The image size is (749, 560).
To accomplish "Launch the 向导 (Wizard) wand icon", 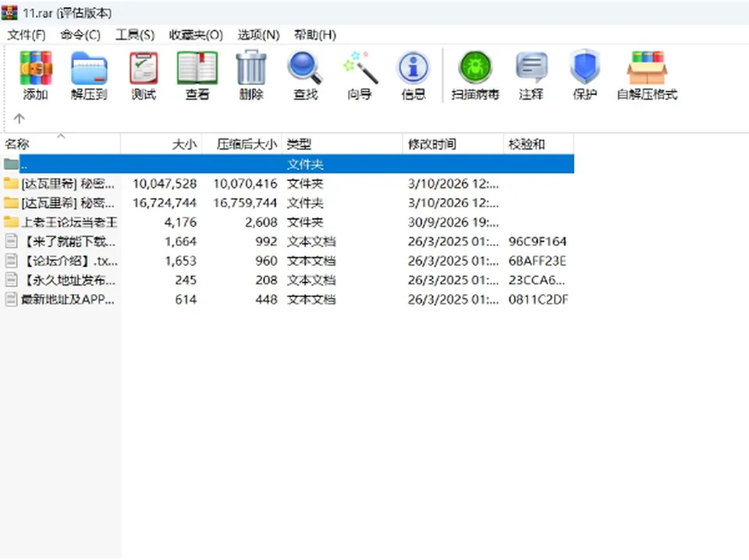I will coord(360,69).
